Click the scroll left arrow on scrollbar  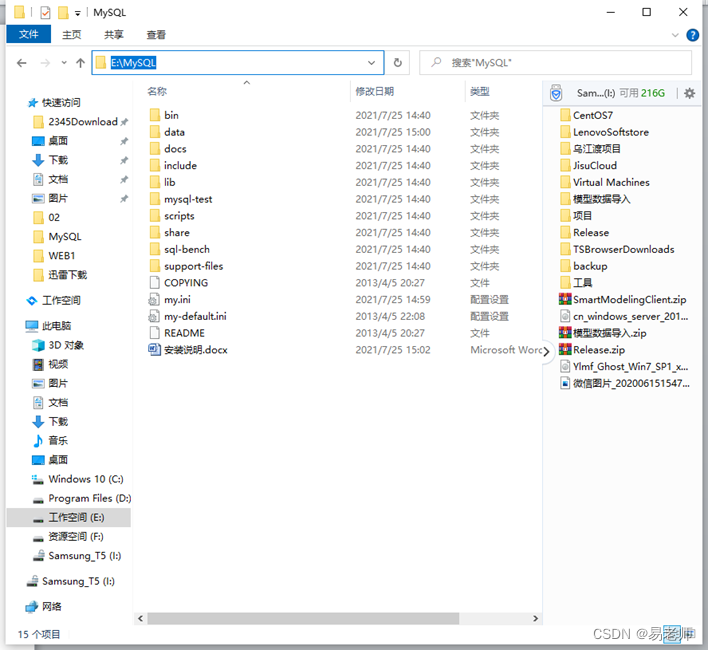(x=140, y=618)
